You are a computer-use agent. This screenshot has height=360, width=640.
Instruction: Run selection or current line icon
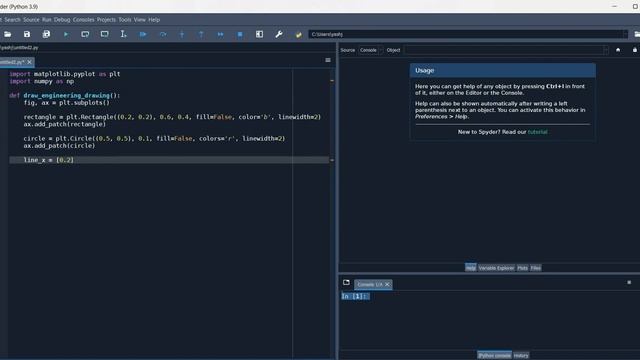pyautogui.click(x=124, y=34)
